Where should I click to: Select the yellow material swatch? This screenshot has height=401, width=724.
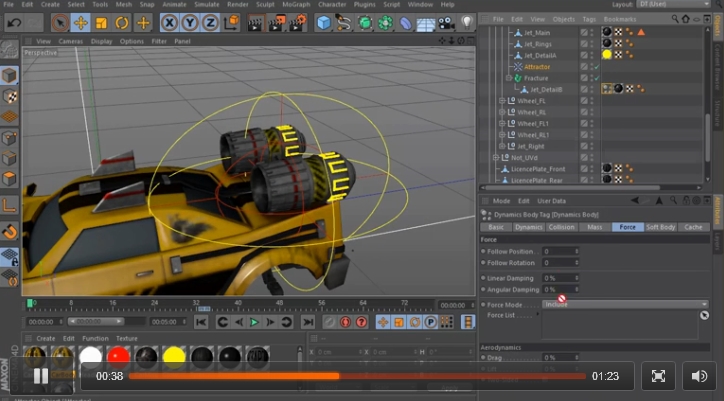174,357
